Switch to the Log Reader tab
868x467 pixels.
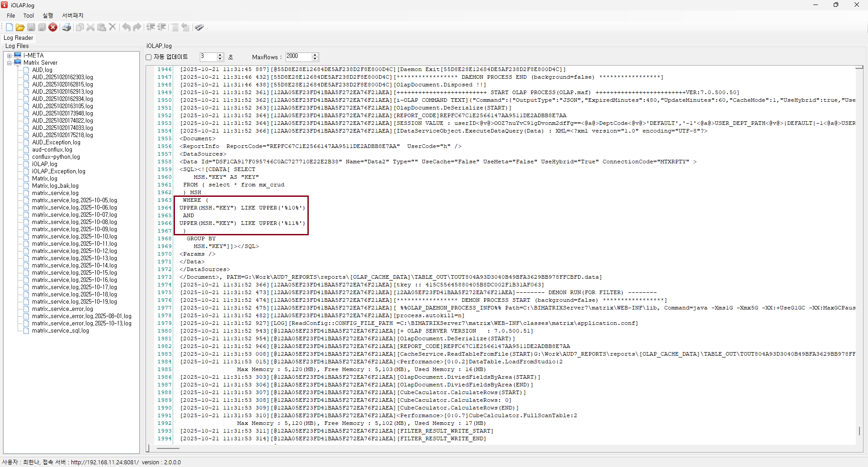(x=19, y=38)
